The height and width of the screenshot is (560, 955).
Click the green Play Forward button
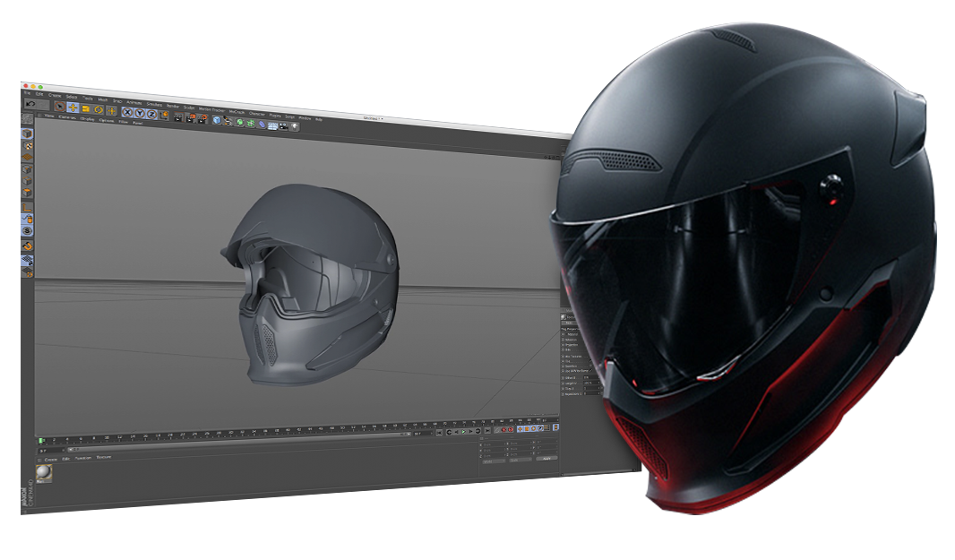[463, 432]
